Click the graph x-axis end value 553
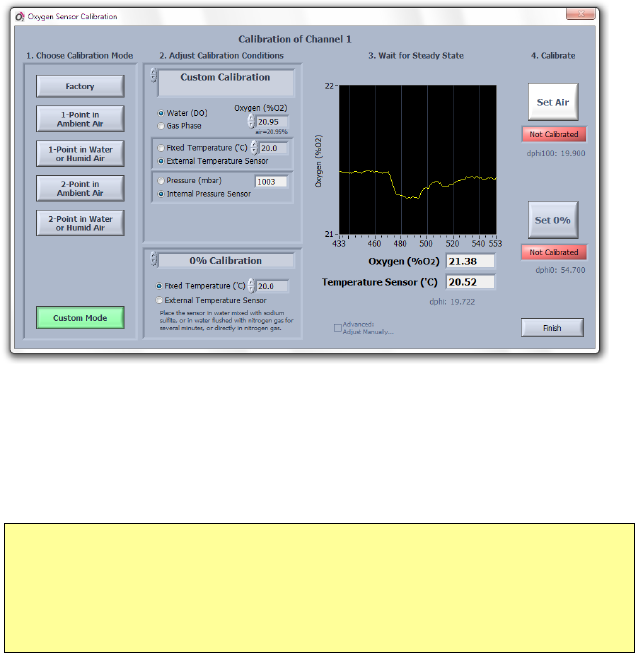The height and width of the screenshot is (653, 635). pos(495,244)
